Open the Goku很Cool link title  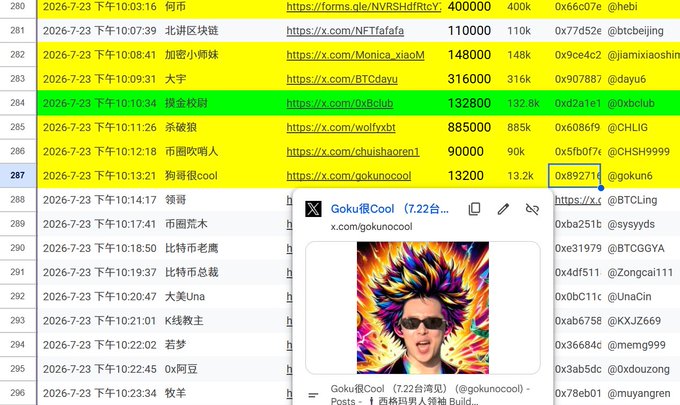(x=389, y=209)
